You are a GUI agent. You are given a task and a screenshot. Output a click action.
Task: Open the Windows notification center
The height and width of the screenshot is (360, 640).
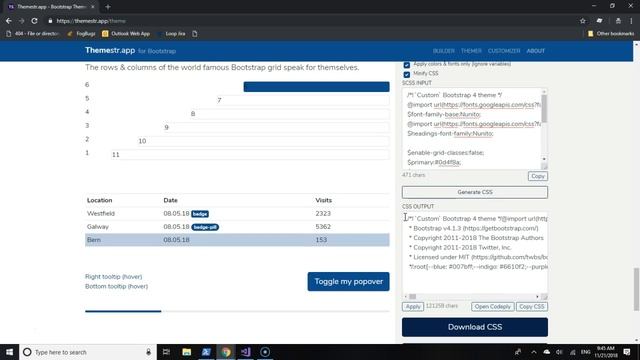(627, 352)
